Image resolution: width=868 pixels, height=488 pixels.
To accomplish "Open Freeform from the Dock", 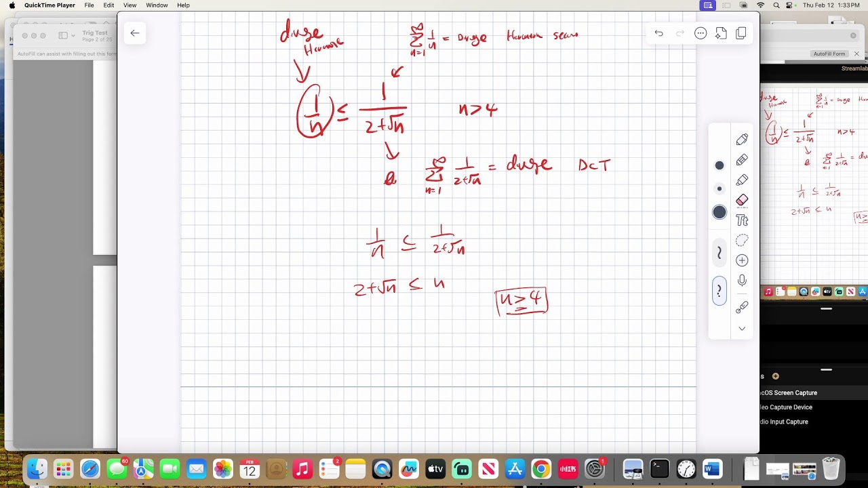I will [x=408, y=469].
